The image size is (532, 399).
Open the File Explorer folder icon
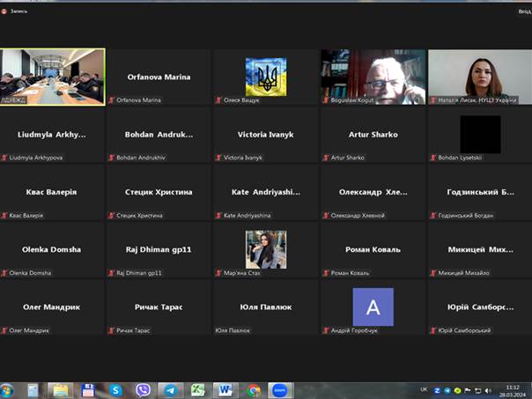[60, 389]
